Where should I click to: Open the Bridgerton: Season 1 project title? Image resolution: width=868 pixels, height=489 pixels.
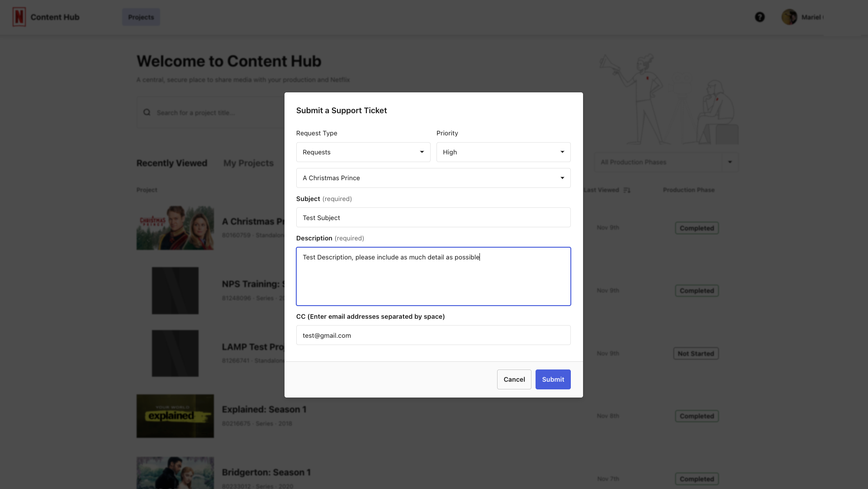266,472
